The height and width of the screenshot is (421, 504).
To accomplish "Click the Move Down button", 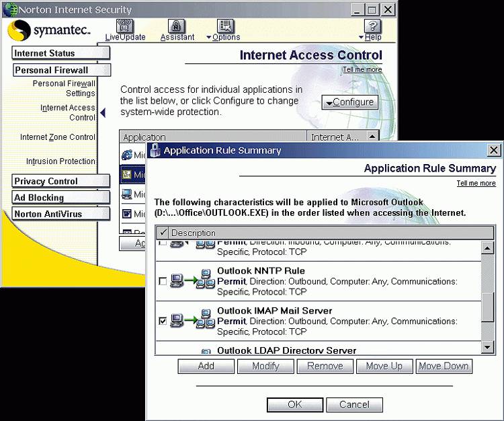I will pos(444,366).
